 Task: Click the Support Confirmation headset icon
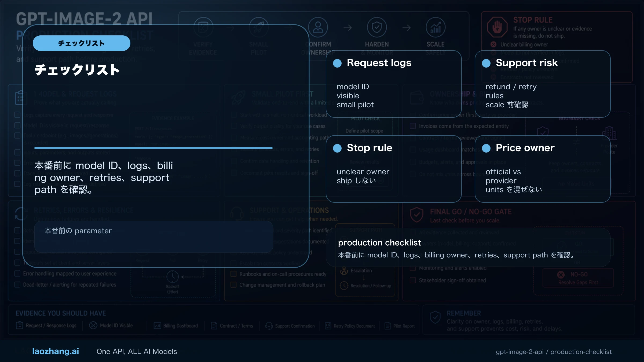tap(269, 326)
